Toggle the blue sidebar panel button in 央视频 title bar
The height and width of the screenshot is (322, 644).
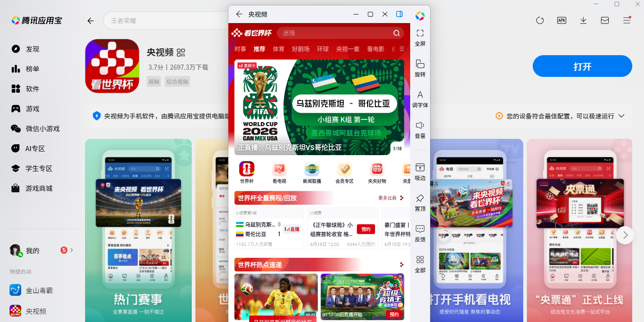coord(399,14)
